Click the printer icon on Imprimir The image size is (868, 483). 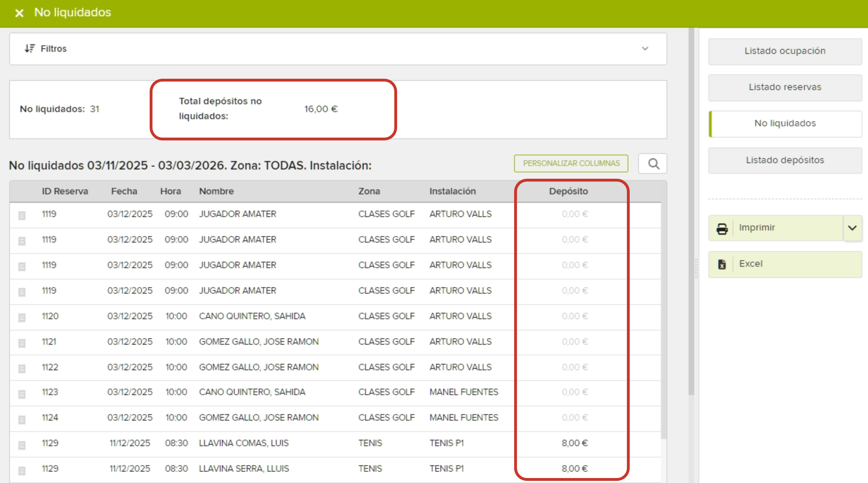click(722, 228)
